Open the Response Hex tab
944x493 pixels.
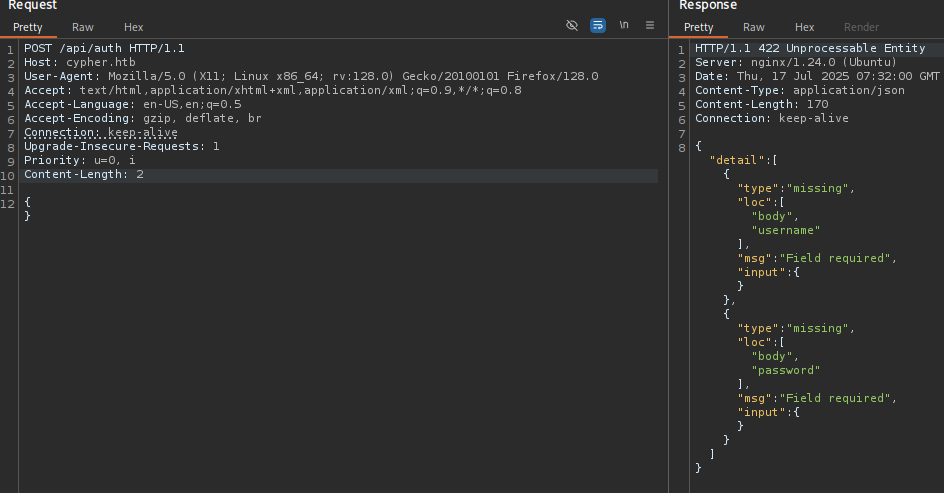804,27
